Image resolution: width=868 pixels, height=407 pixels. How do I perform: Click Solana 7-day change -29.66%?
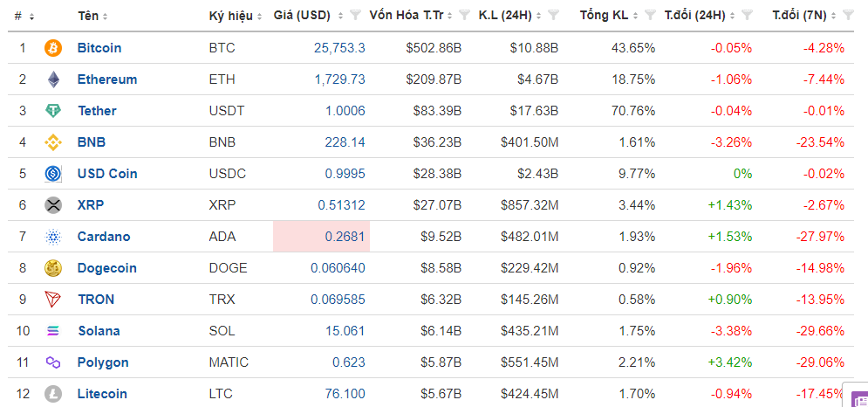coord(820,331)
